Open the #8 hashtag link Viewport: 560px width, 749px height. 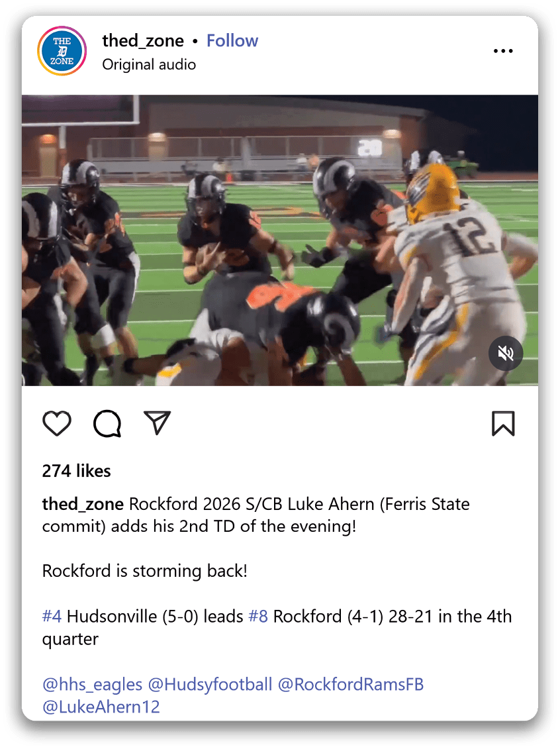pyautogui.click(x=258, y=616)
